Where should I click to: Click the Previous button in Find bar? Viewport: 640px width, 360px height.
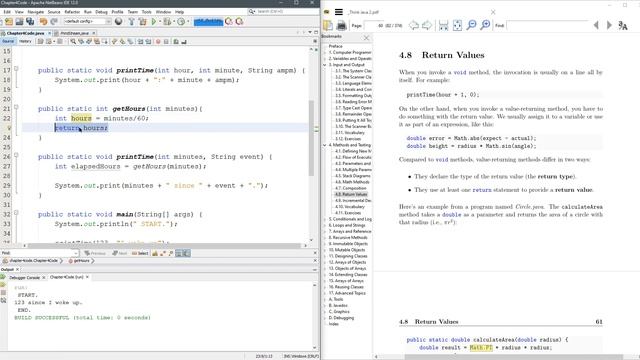tap(95, 253)
